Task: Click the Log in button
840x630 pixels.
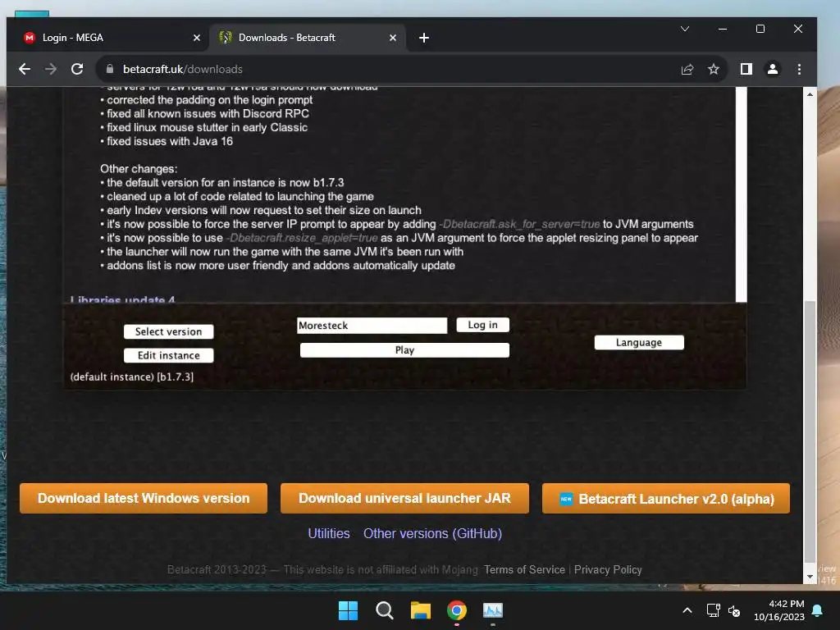Action: point(482,325)
